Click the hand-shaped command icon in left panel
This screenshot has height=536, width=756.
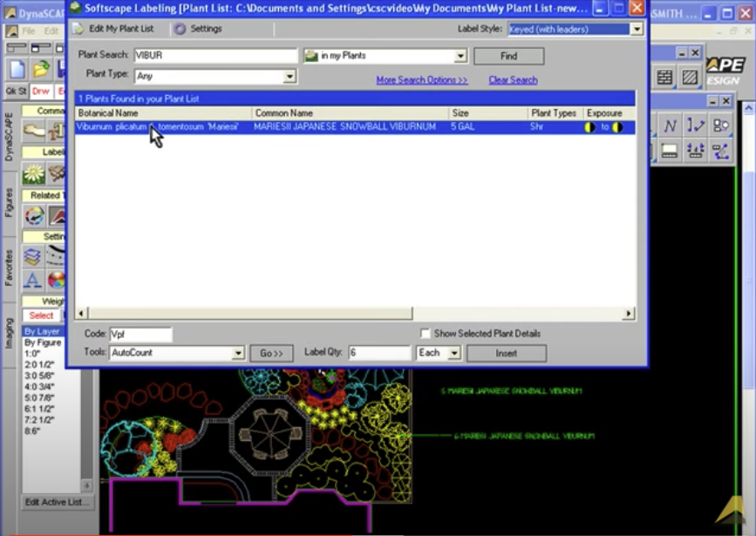click(x=34, y=131)
